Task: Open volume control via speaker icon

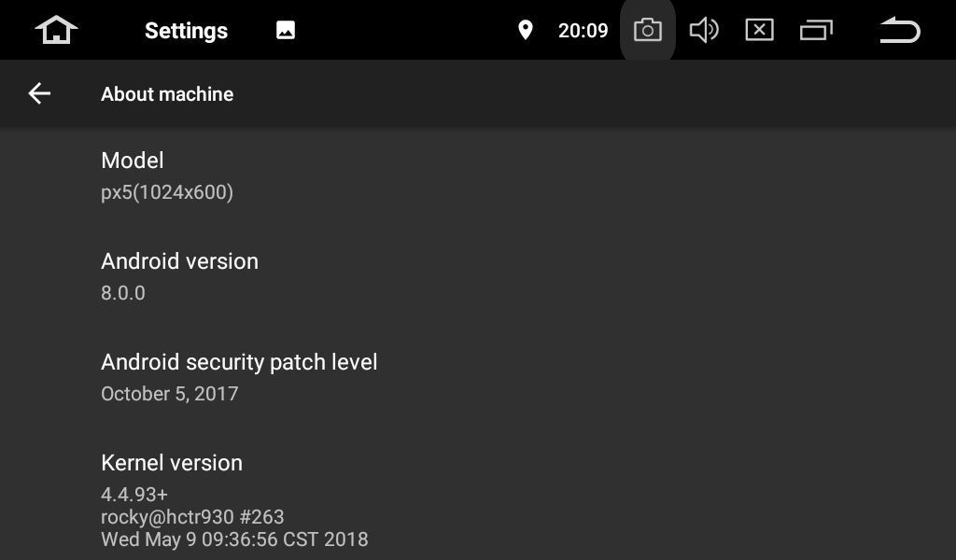Action: point(704,30)
